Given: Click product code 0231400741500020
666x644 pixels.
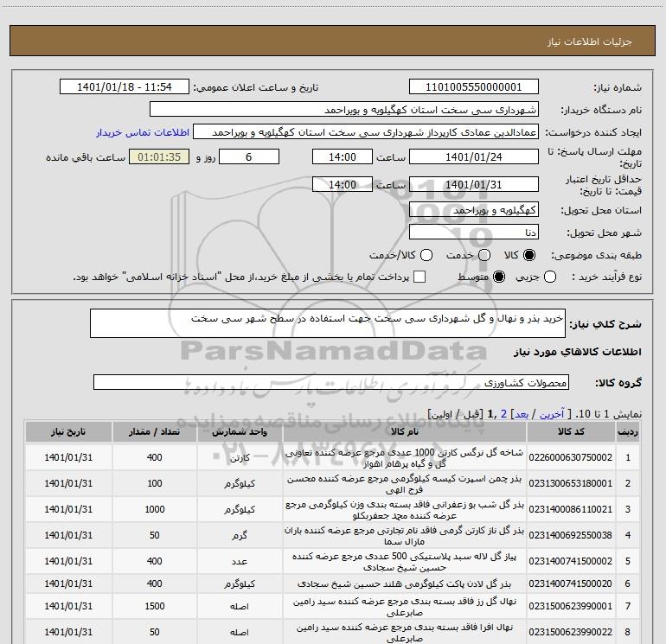Looking at the screenshot, I should pyautogui.click(x=571, y=583).
